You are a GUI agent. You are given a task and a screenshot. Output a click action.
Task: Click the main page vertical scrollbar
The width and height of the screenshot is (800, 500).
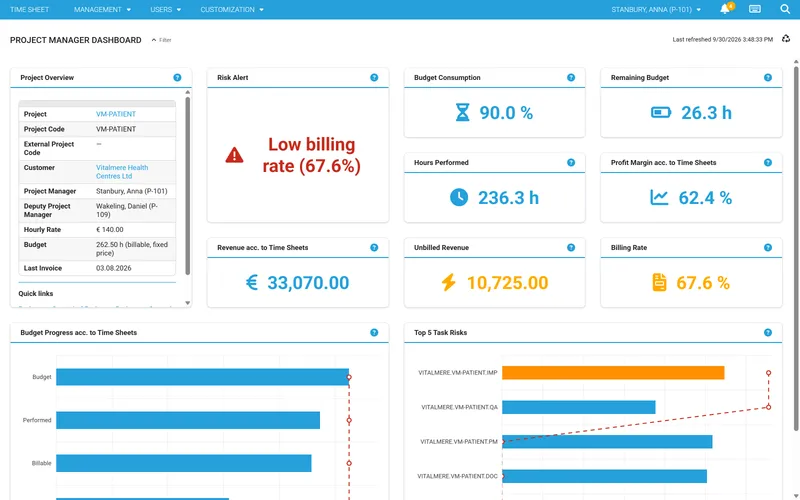(796, 248)
